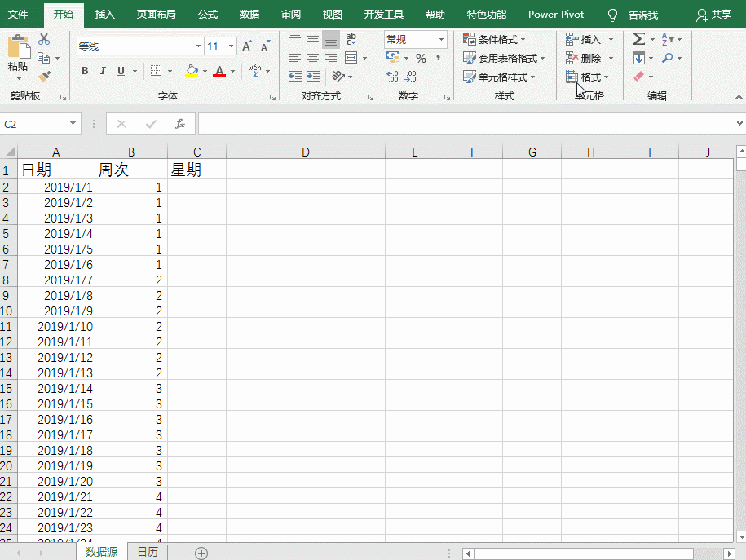The height and width of the screenshot is (560, 746).
Task: Toggle middle vertical alignment
Action: (x=313, y=39)
